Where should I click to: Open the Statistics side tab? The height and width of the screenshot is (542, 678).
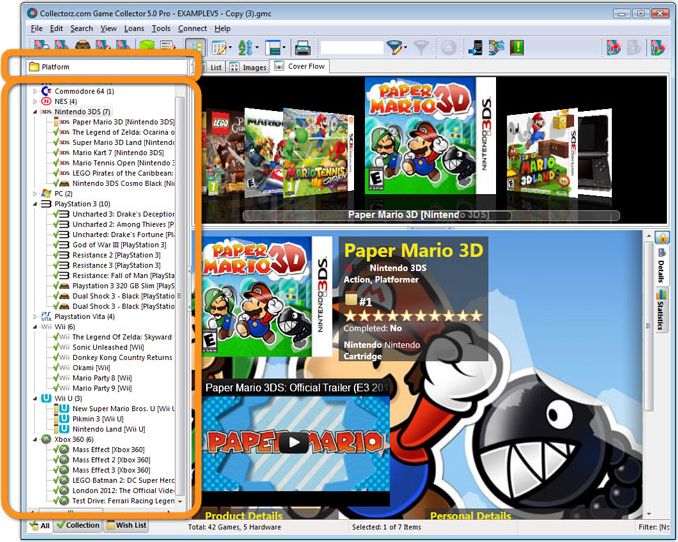tap(661, 310)
